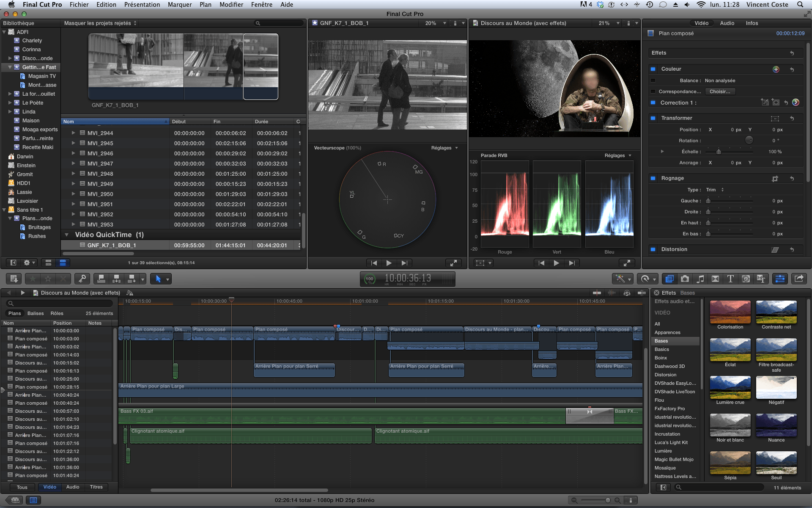Toggle the Couleur effect enable checkbox
Image resolution: width=812 pixels, height=508 pixels.
click(653, 69)
